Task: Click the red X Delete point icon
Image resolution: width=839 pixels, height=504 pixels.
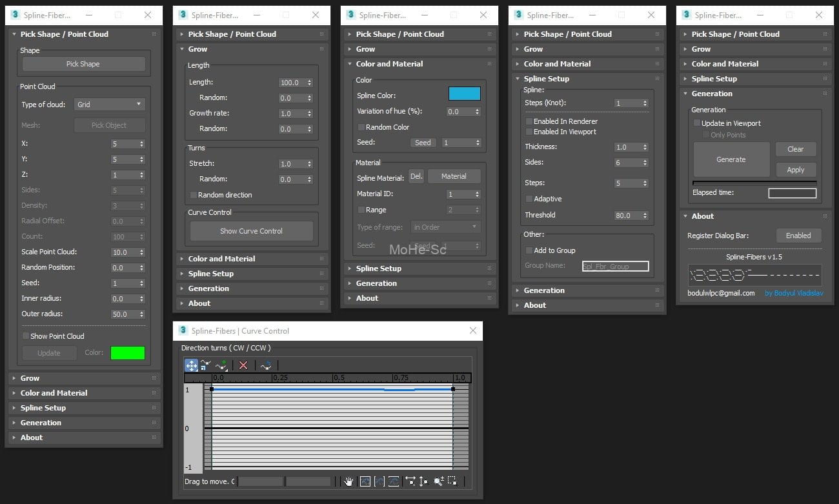Action: click(x=243, y=365)
